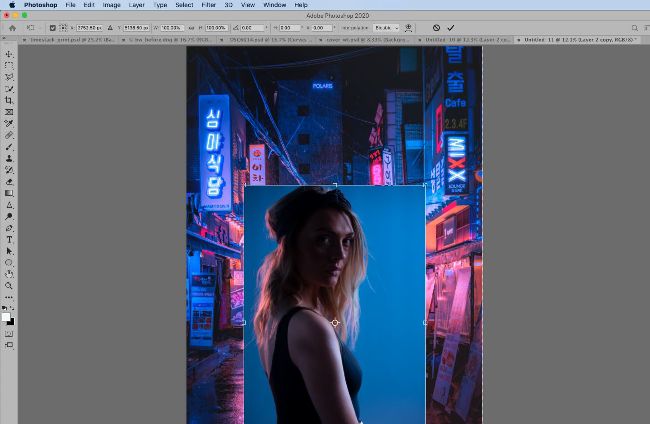Commit the transform with the checkmark
The image size is (650, 424).
pos(451,28)
